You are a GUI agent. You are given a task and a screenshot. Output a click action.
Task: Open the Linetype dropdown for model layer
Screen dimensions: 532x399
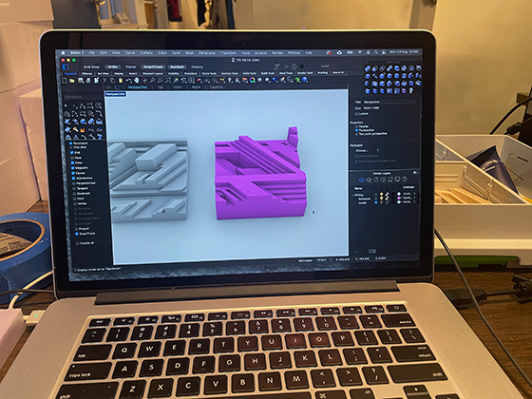click(408, 202)
